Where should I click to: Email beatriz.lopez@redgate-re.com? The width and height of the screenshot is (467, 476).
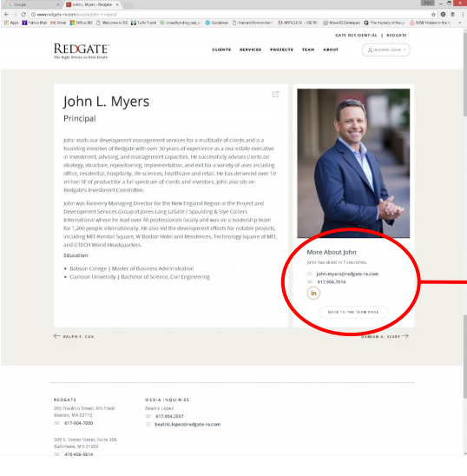click(187, 425)
